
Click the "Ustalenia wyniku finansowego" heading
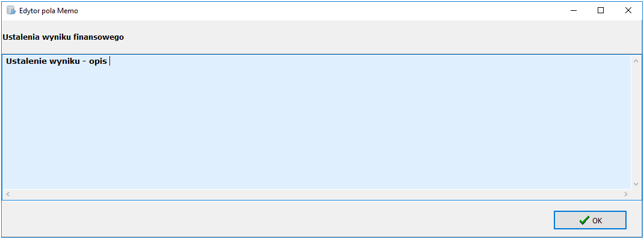coord(63,37)
